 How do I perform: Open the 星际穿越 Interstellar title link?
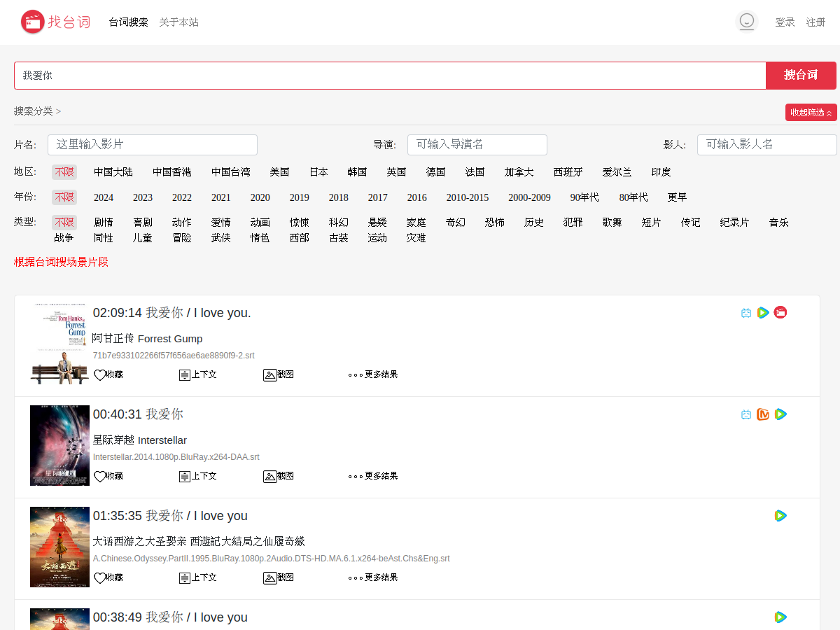pos(140,440)
